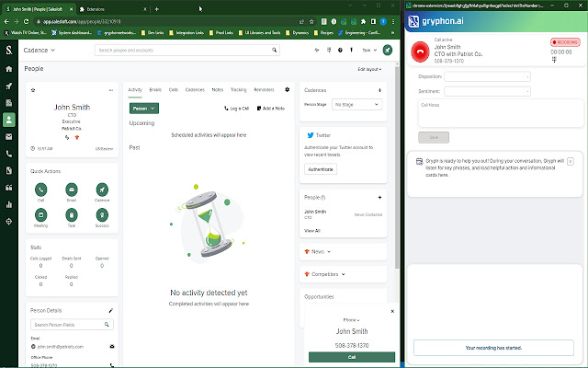Screen dimensions: 588x368
Task: Open the crosshair target icon in sidebar
Action: [x=9, y=222]
